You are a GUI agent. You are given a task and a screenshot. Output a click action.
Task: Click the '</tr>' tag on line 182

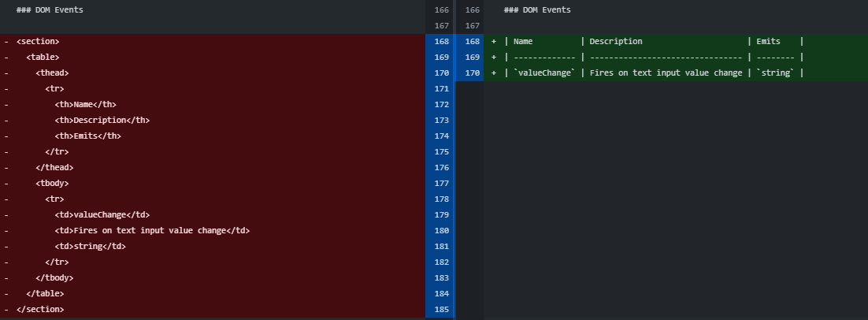(57, 262)
